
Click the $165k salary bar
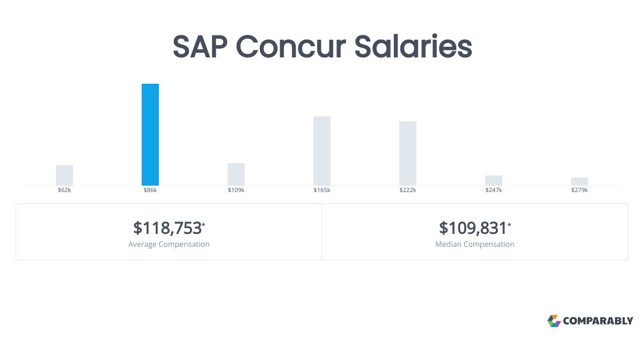[x=322, y=151]
